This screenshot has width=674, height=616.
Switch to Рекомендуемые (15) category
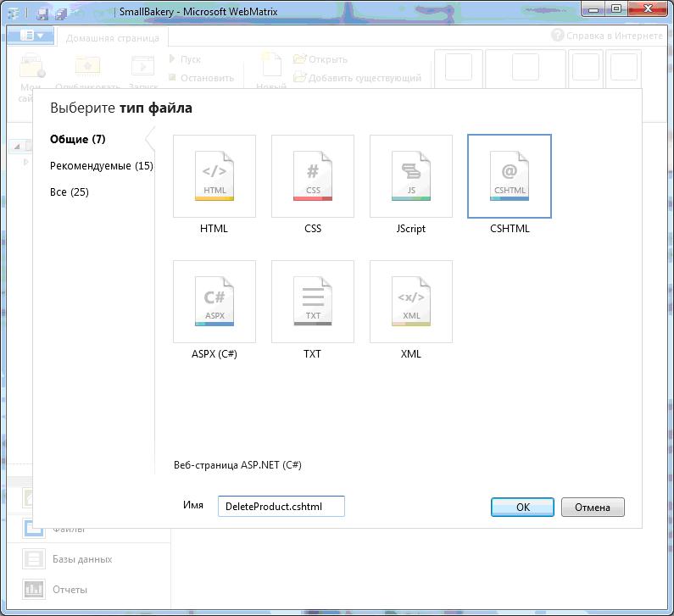[x=102, y=166]
